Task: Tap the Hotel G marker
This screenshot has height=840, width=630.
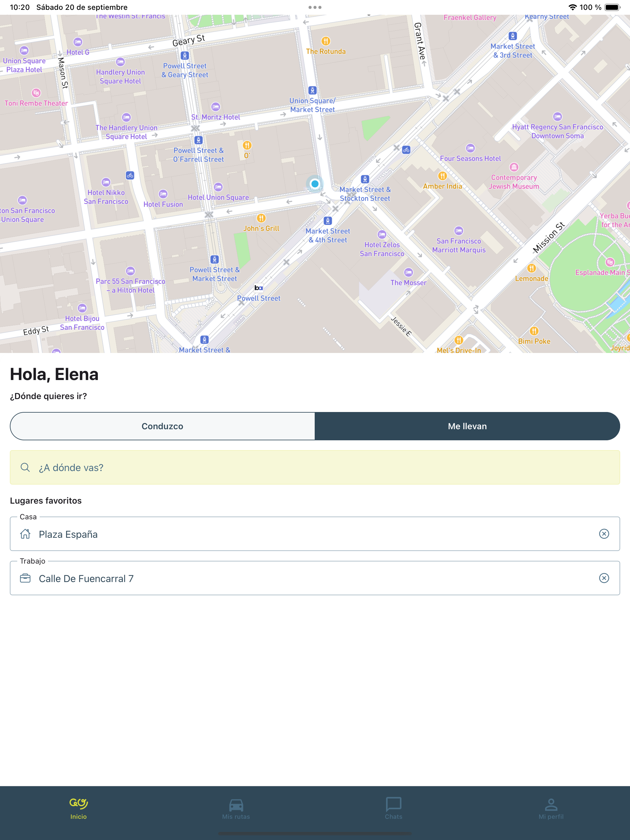Action: [x=78, y=42]
